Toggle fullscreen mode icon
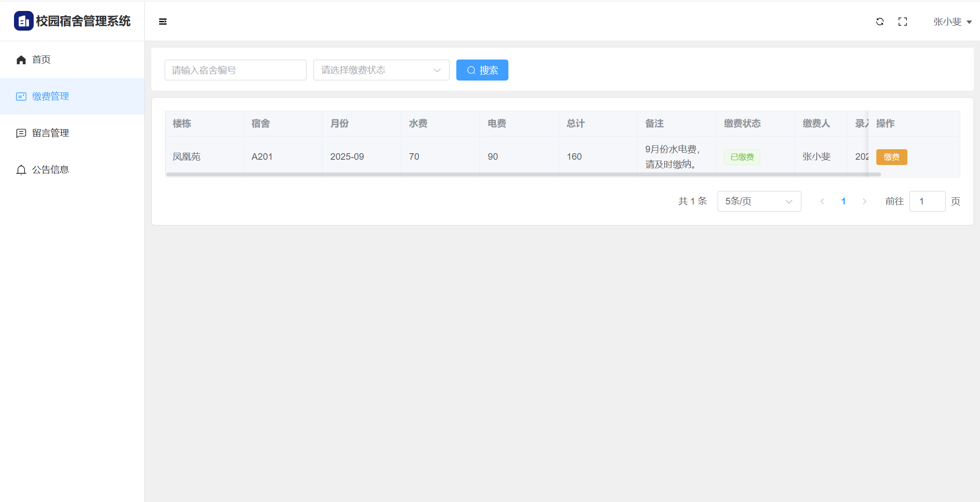Image resolution: width=980 pixels, height=502 pixels. pos(903,21)
